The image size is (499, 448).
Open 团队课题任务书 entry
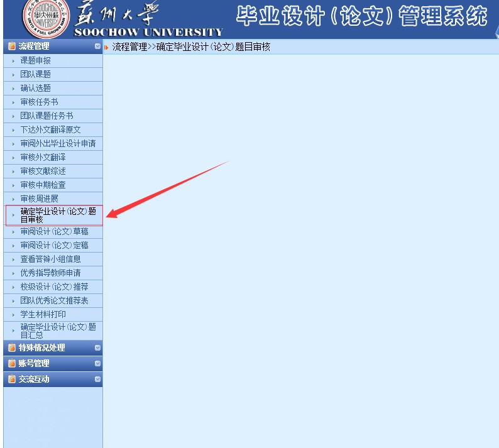47,116
